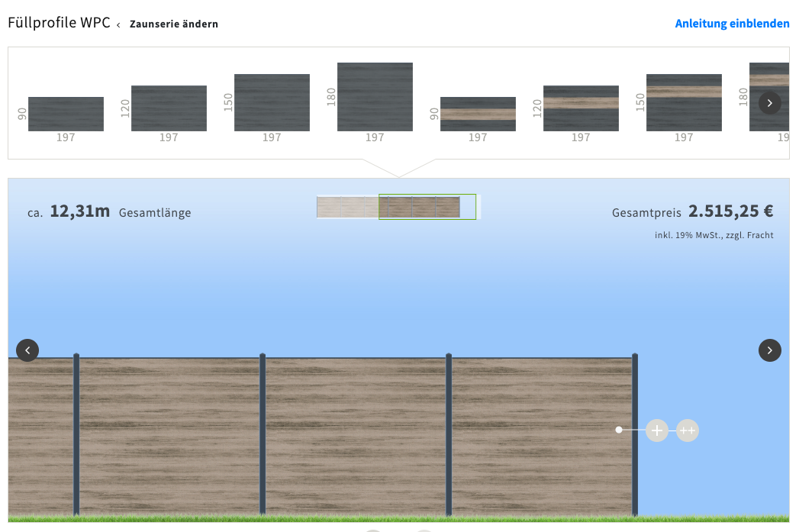Click the double plus add-panels button
The height and width of the screenshot is (532, 799).
point(687,430)
